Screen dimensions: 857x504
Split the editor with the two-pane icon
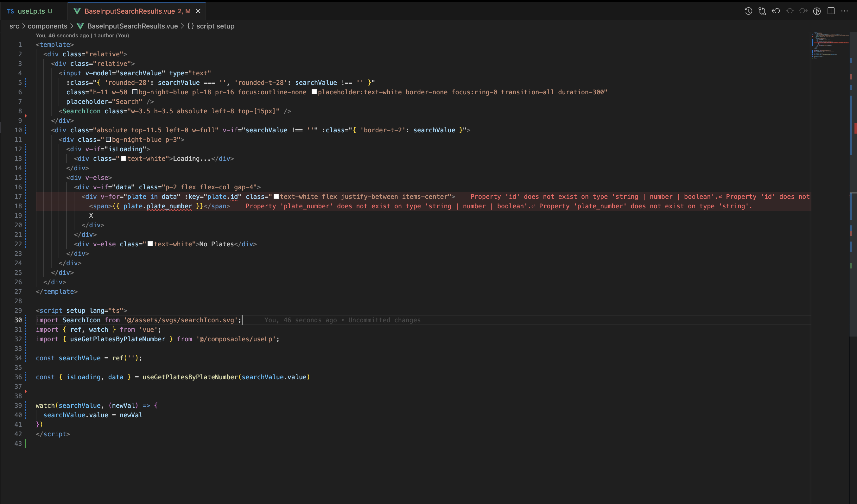(x=831, y=11)
